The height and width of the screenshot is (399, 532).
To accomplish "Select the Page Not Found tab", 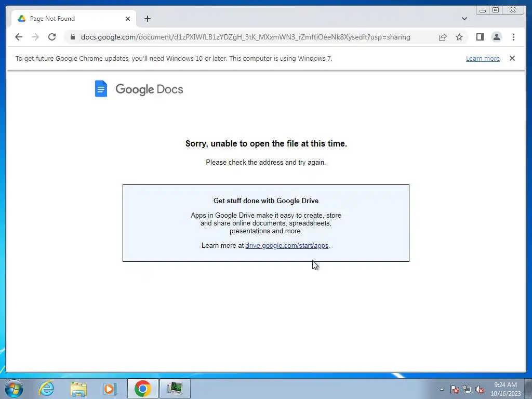I will tap(74, 19).
